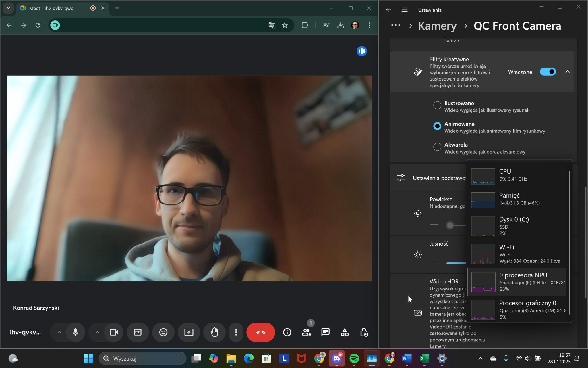Screen dimensions: 588x368
Task: Open emoji reactions in Meet
Action: (163, 332)
